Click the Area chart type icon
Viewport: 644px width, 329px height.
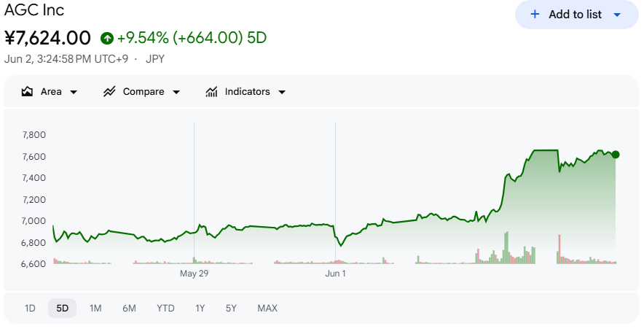point(27,91)
